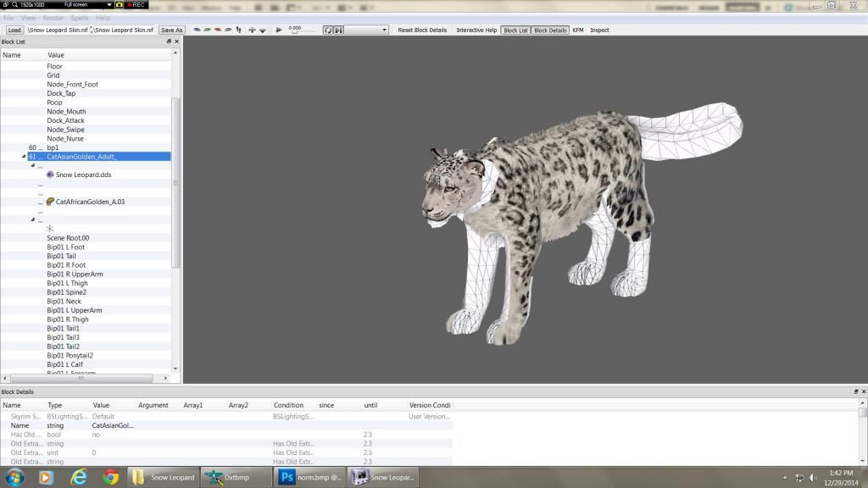Open the Render menu
Viewport: 868px width, 488px height.
click(x=53, y=18)
